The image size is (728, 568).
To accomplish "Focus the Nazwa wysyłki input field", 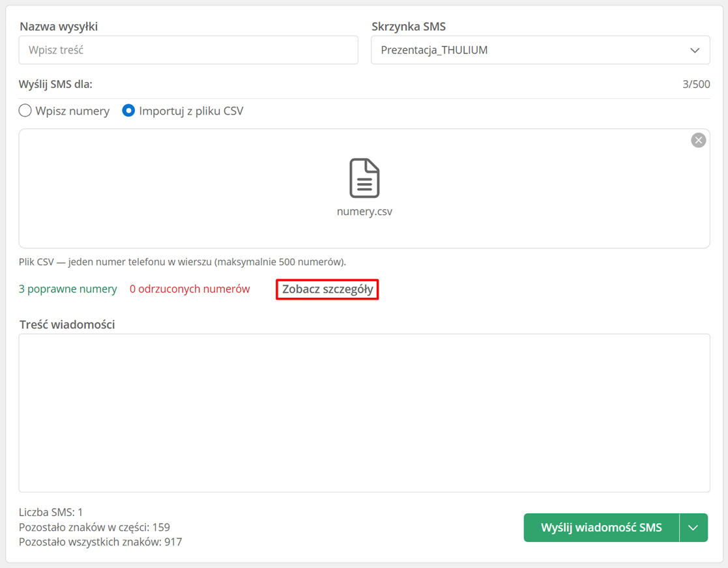I will [188, 50].
